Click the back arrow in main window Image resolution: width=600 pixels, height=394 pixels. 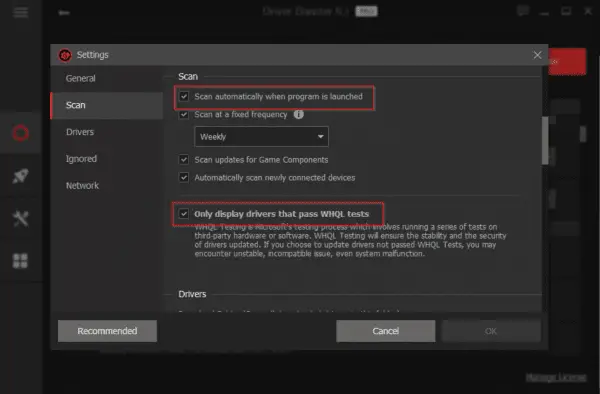[64, 13]
